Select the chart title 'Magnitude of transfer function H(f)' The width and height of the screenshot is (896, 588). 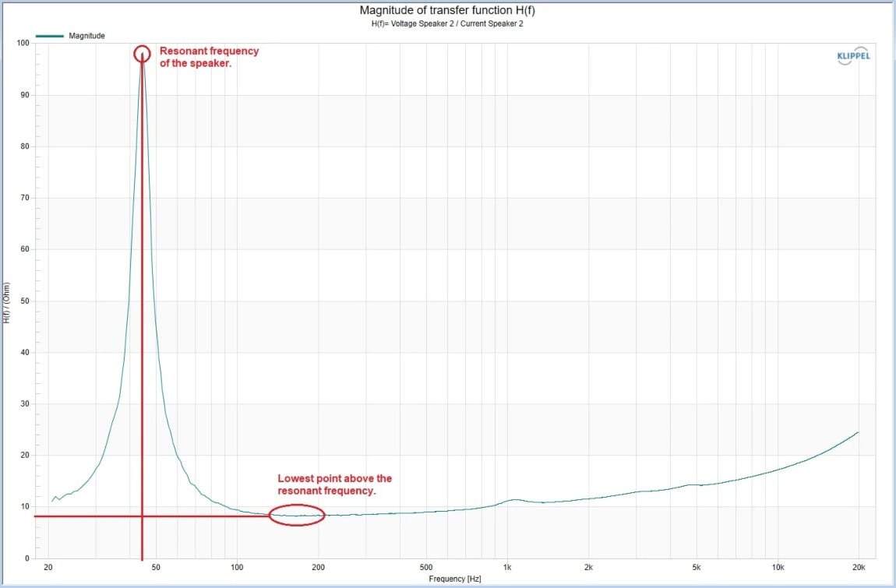447,10
